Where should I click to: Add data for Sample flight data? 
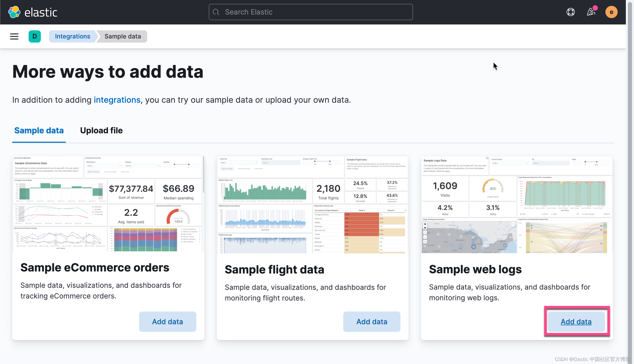coord(372,322)
